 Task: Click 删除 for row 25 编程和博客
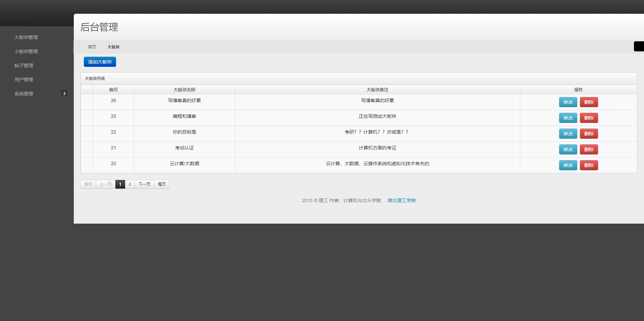pyautogui.click(x=589, y=118)
